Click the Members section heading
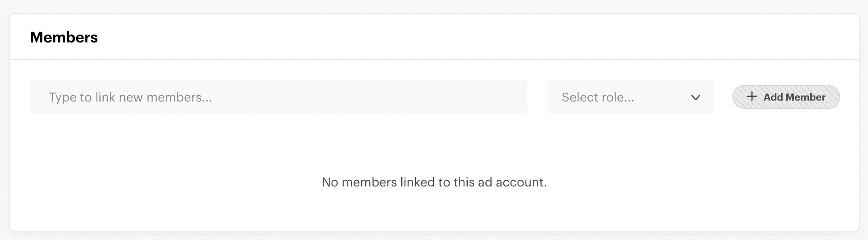This screenshot has height=240, width=868. click(64, 37)
